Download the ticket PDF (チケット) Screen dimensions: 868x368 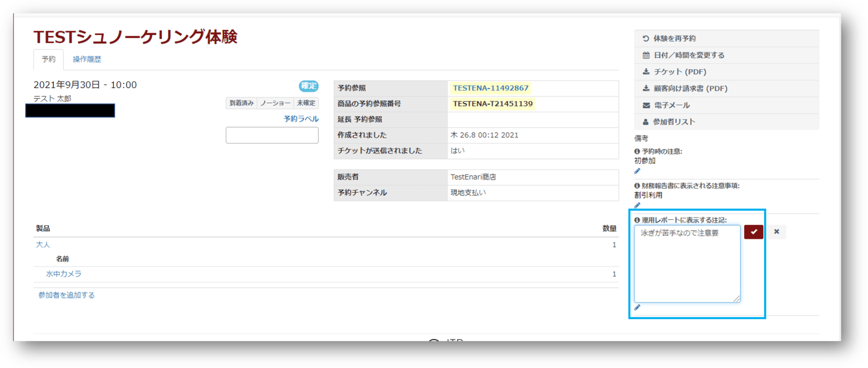tap(679, 72)
